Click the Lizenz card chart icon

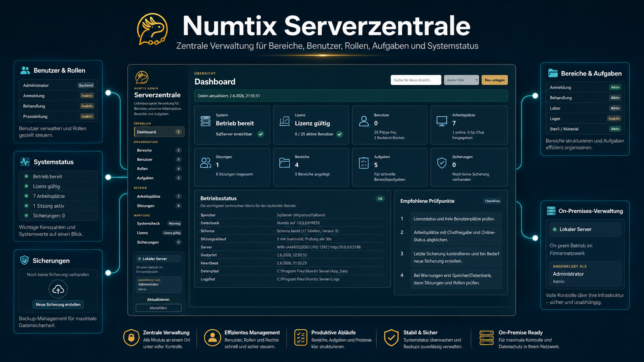285,121
